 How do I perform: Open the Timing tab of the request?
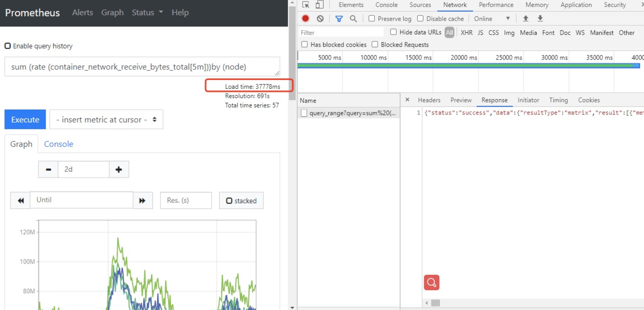pos(558,100)
